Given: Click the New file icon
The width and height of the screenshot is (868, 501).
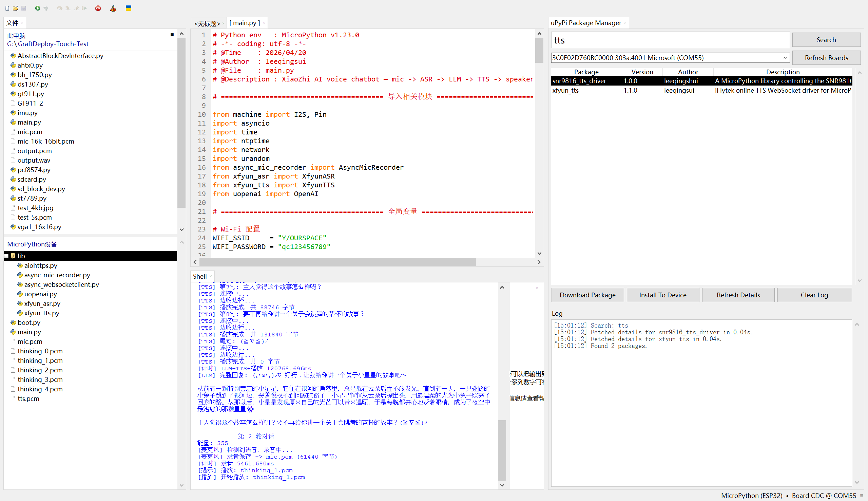Looking at the screenshot, I should pyautogui.click(x=7, y=8).
